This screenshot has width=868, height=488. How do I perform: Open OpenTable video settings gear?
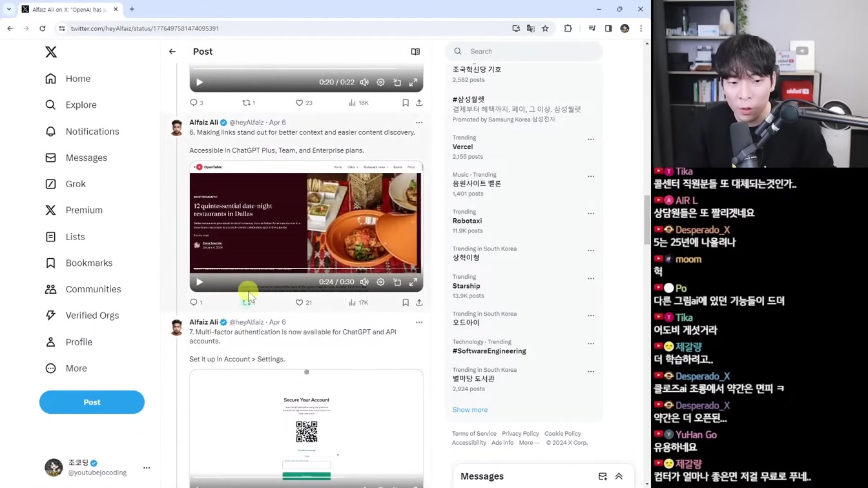pyautogui.click(x=380, y=282)
